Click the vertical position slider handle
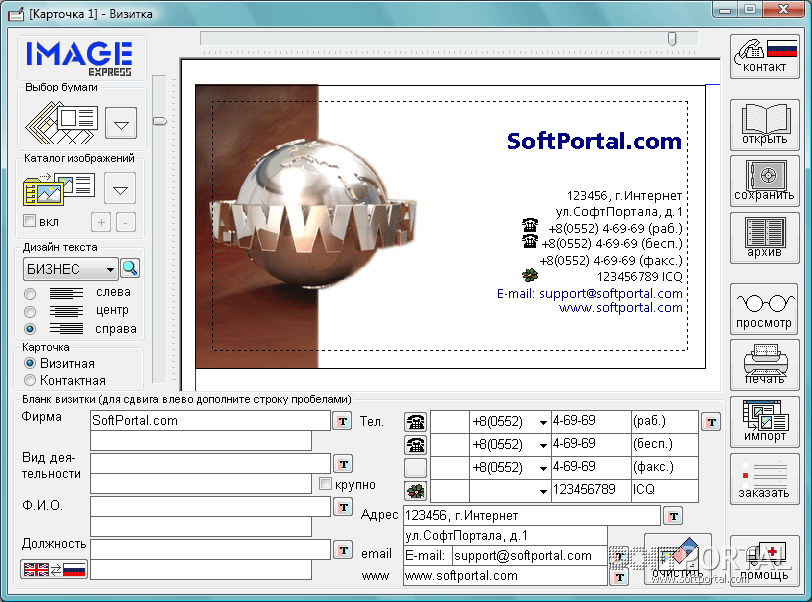This screenshot has height=602, width=812. [x=160, y=121]
